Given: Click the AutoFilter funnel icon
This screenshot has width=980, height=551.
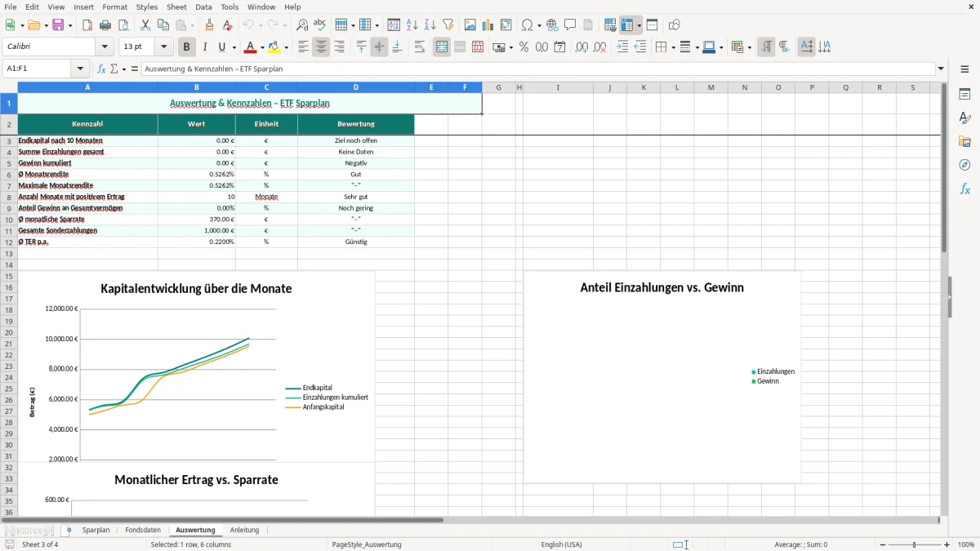Looking at the screenshot, I should [x=448, y=25].
